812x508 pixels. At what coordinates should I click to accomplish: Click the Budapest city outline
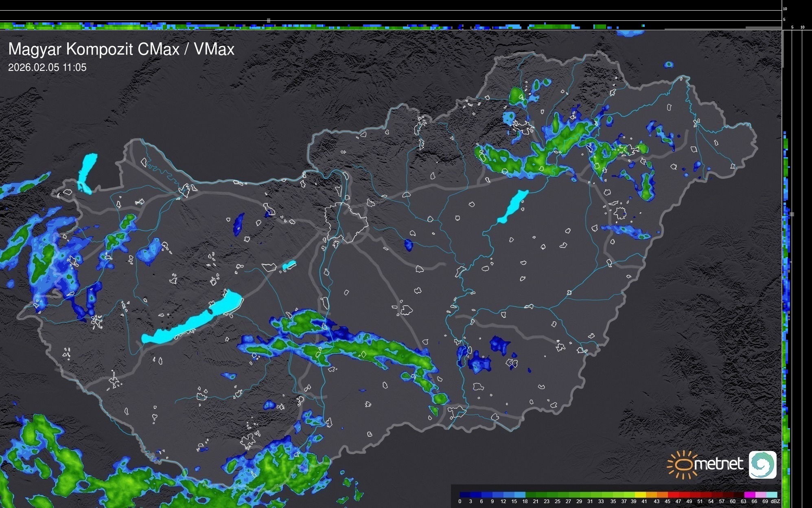click(346, 222)
